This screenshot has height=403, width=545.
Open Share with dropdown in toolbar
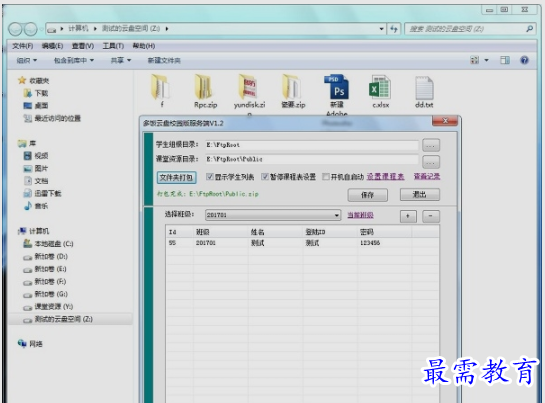(121, 60)
